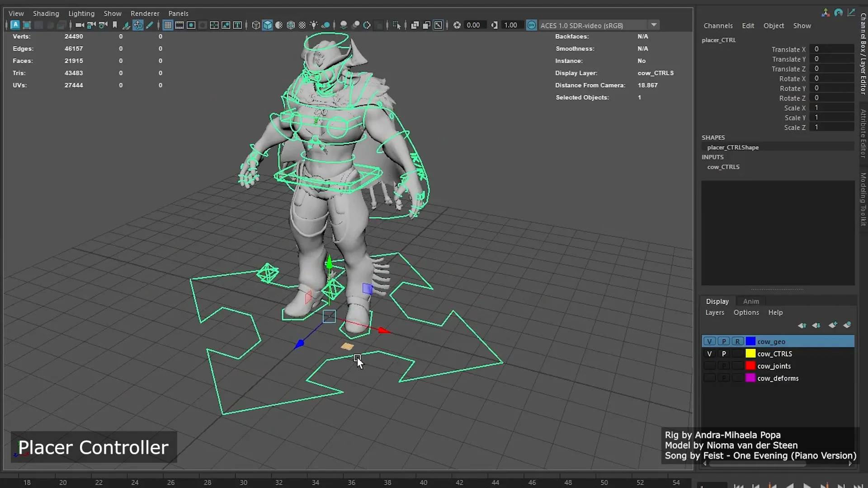Toggle the Shadows icon
The width and height of the screenshot is (868, 488).
pos(325,25)
